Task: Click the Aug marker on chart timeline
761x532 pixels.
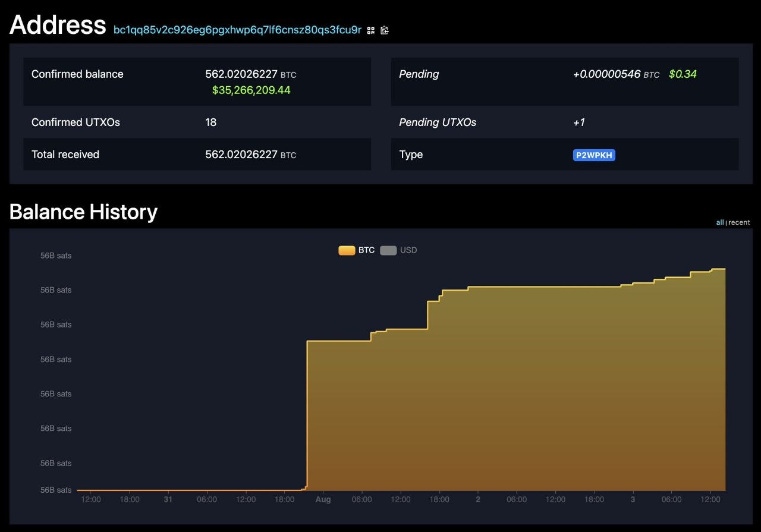Action: pyautogui.click(x=323, y=500)
